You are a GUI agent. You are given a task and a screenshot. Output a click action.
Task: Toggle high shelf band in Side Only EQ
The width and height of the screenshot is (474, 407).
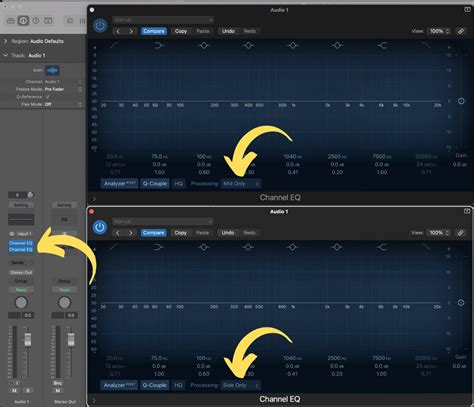click(382, 247)
